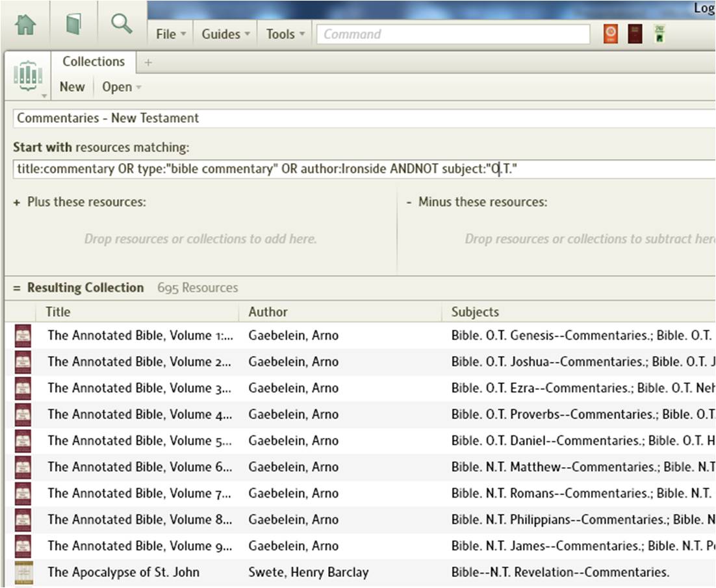Viewport: 716px width, 588px height.
Task: Click the Home icon
Action: 25,25
